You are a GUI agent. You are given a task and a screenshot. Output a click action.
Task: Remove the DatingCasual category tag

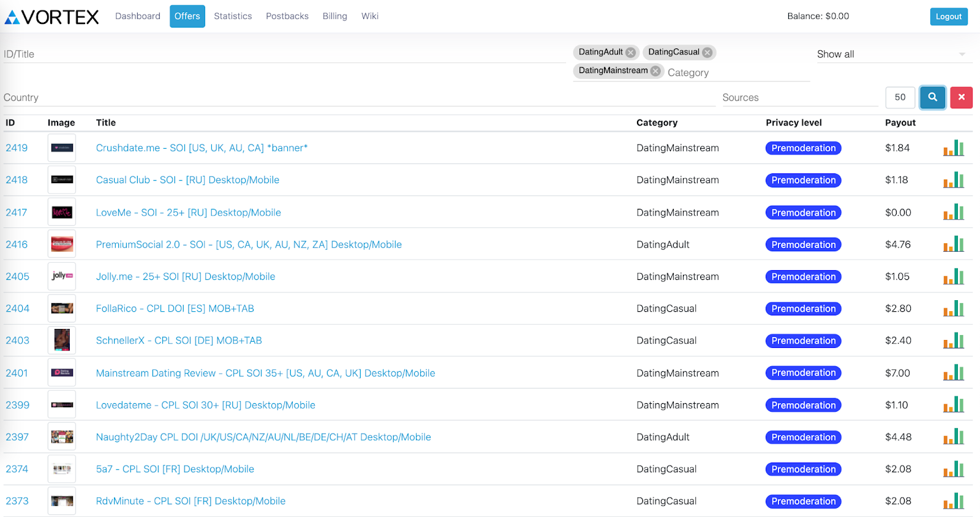[707, 53]
